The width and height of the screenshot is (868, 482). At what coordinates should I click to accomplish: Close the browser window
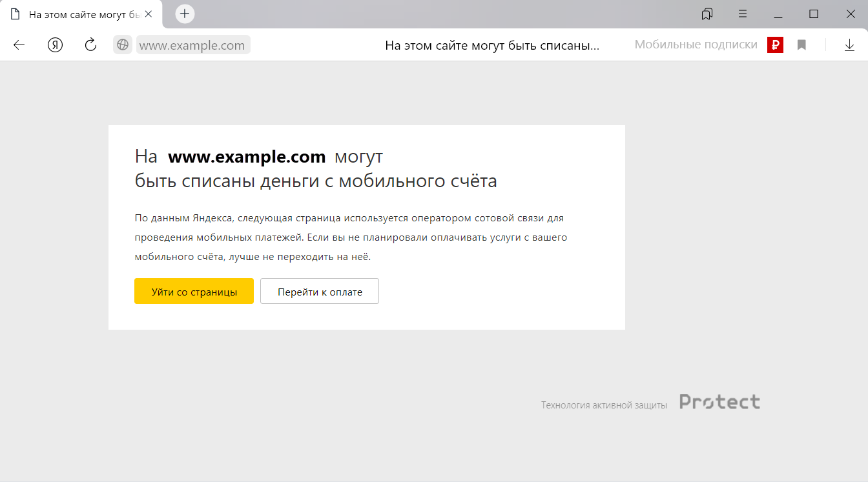pyautogui.click(x=850, y=14)
